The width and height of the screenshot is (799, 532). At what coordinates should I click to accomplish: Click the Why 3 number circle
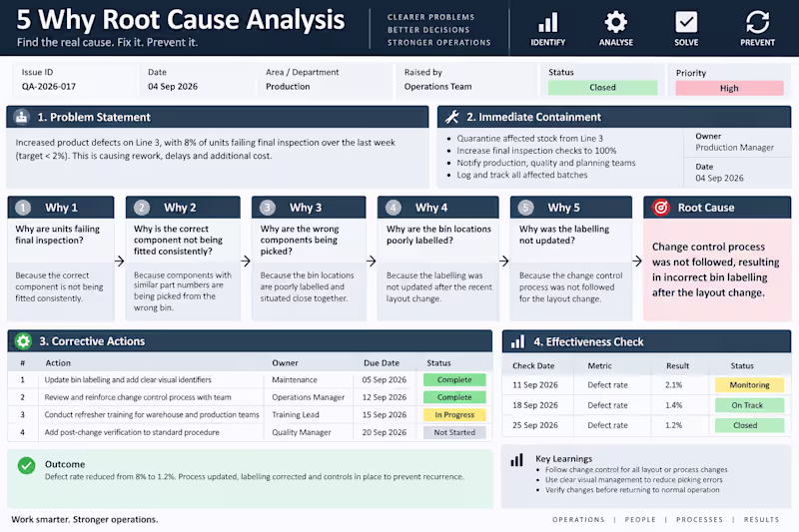(x=268, y=208)
